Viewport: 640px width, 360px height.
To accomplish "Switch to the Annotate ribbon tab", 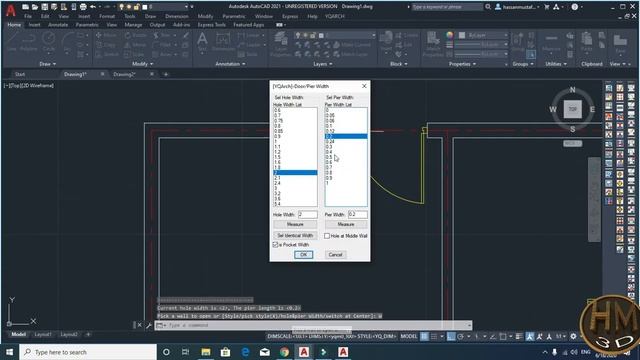I will click(58, 25).
